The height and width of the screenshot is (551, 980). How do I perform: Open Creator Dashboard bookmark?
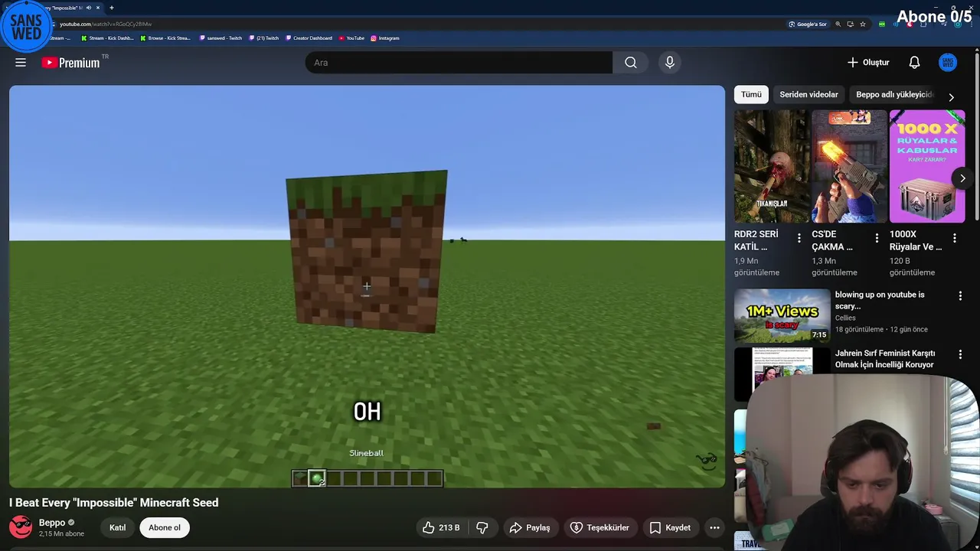[x=309, y=38]
